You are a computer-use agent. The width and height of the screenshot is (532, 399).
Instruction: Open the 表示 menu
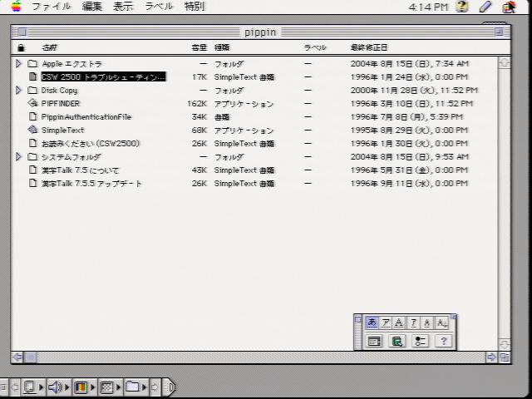click(x=123, y=6)
